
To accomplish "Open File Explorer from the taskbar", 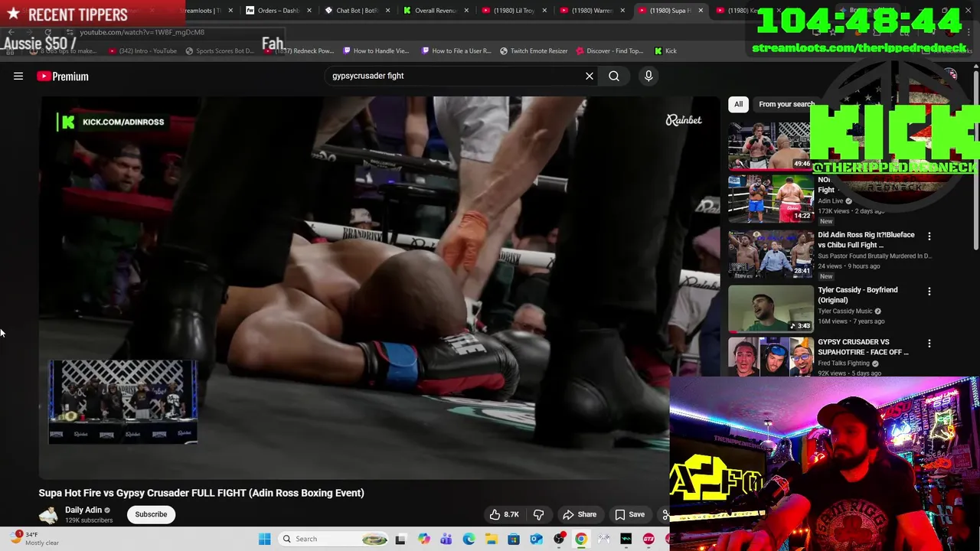I will [491, 539].
